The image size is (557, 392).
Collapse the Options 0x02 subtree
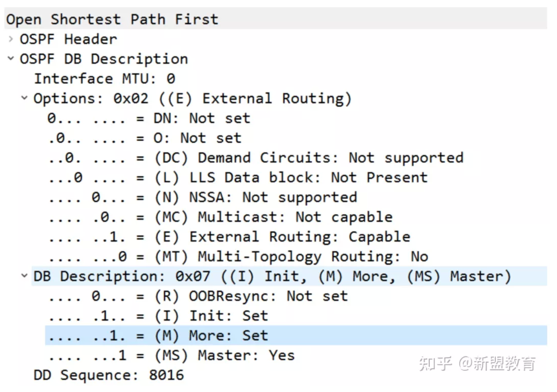(24, 98)
